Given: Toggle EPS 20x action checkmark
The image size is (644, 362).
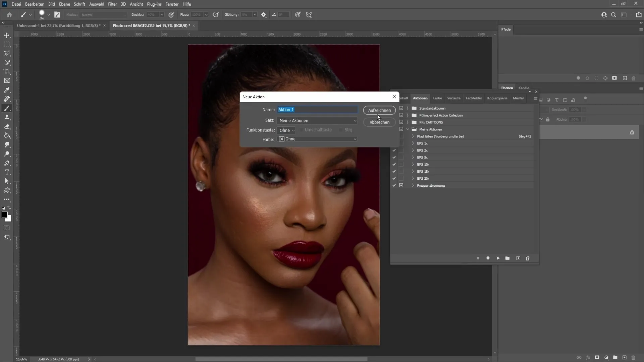Looking at the screenshot, I should pyautogui.click(x=394, y=179).
